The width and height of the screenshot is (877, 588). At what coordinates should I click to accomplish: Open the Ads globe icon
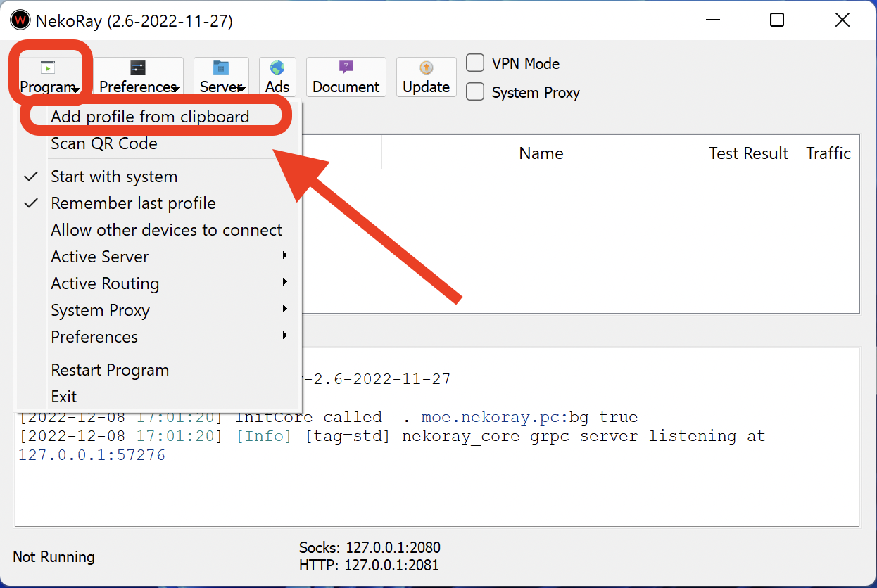tap(277, 68)
